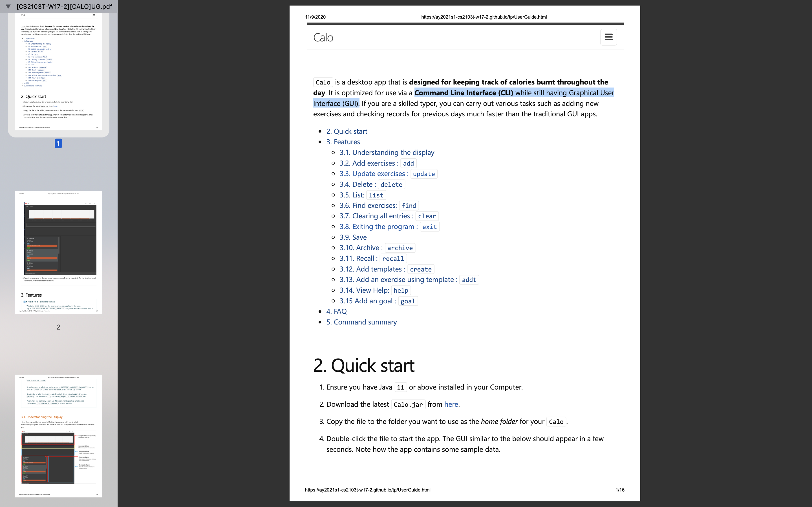
Task: Open '5. Command summary' link
Action: coord(361,322)
